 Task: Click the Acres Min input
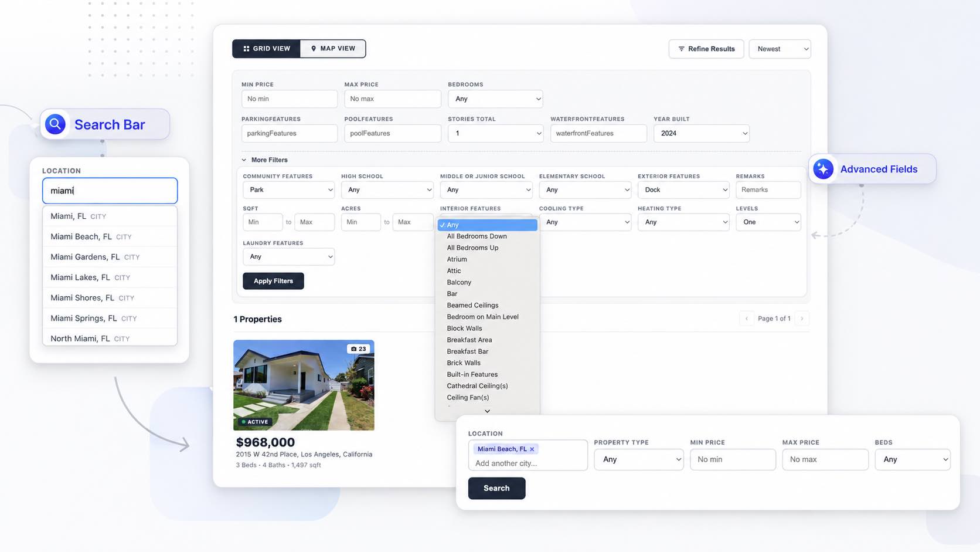[361, 222]
